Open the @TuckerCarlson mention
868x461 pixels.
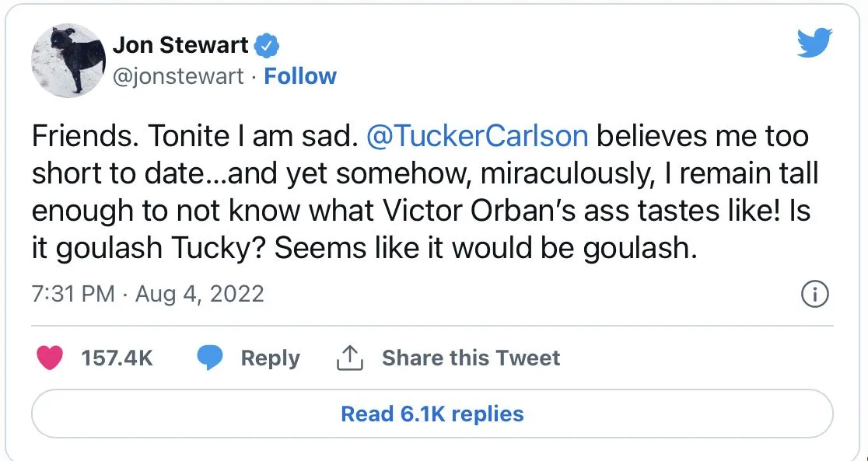point(477,137)
